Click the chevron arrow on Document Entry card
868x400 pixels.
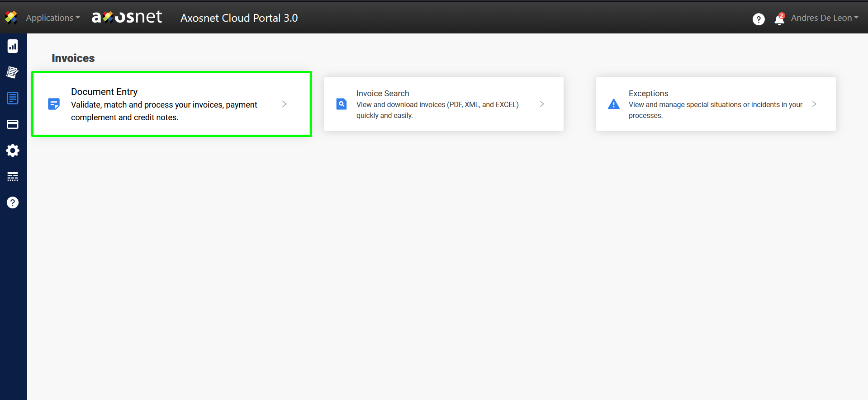pyautogui.click(x=285, y=104)
